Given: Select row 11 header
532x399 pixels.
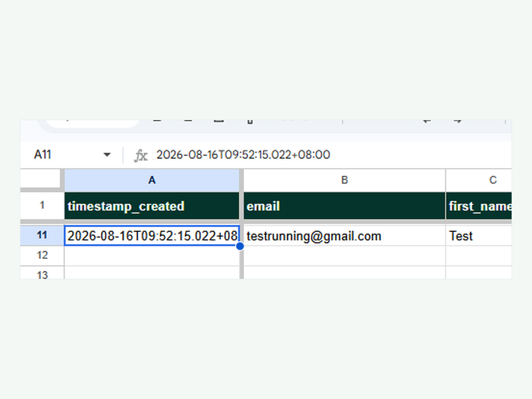Looking at the screenshot, I should 42,235.
